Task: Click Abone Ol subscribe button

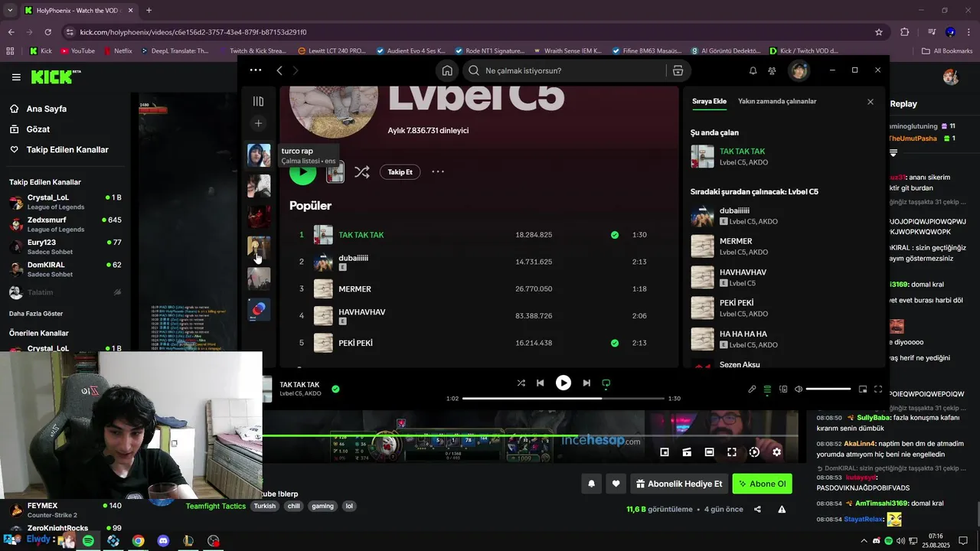Action: pyautogui.click(x=762, y=484)
